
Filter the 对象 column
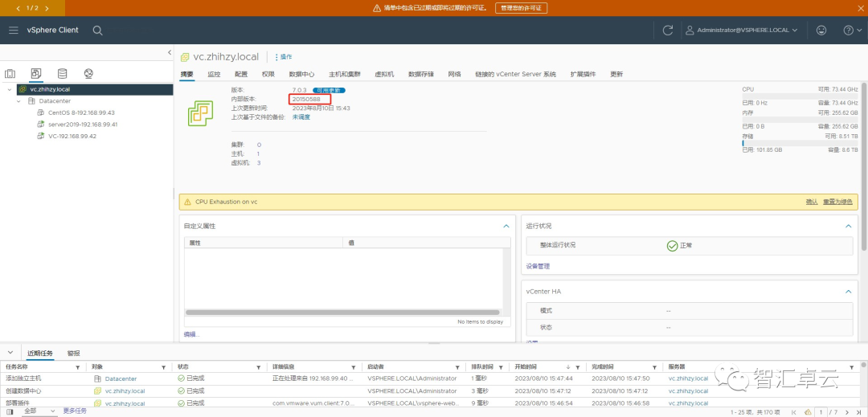coord(163,367)
